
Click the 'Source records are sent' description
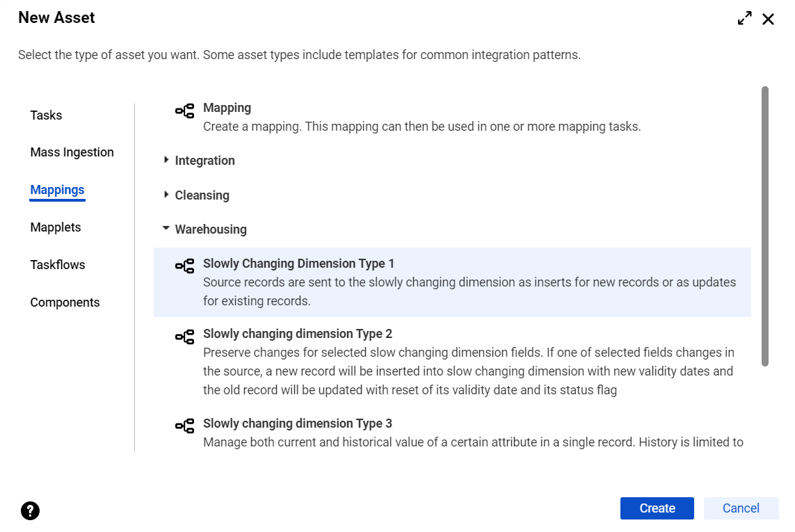click(469, 291)
